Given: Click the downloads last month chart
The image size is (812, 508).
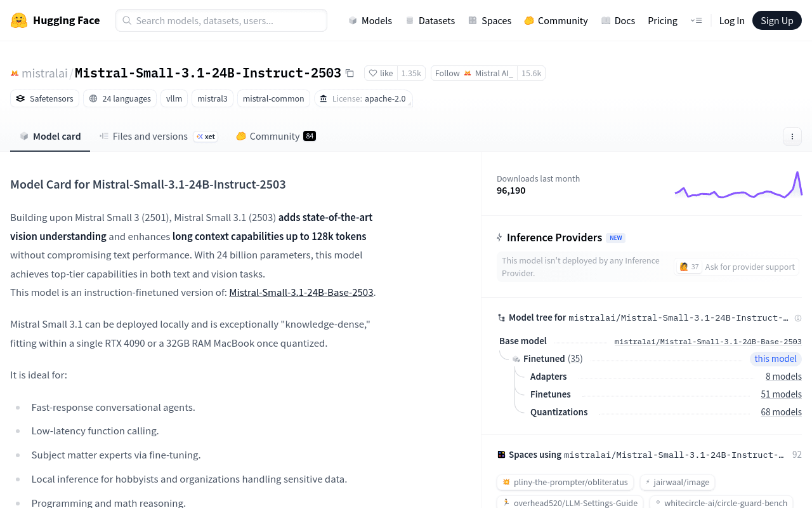Looking at the screenshot, I should click(739, 185).
